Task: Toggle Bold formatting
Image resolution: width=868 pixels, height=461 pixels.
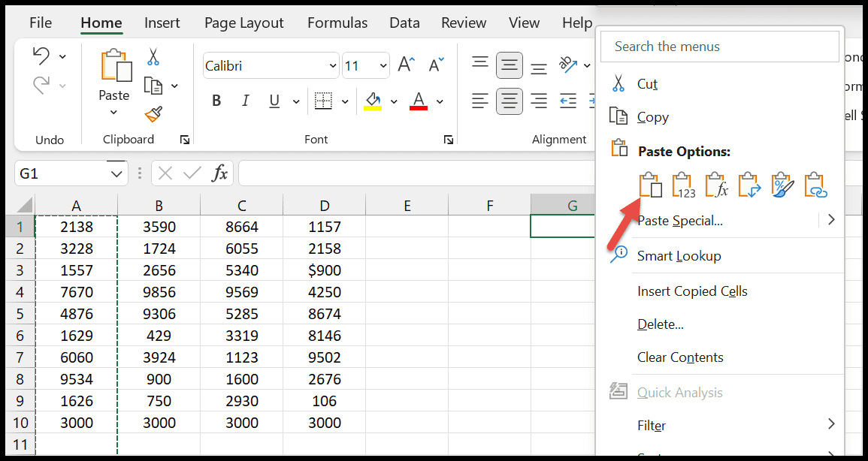Action: [216, 101]
